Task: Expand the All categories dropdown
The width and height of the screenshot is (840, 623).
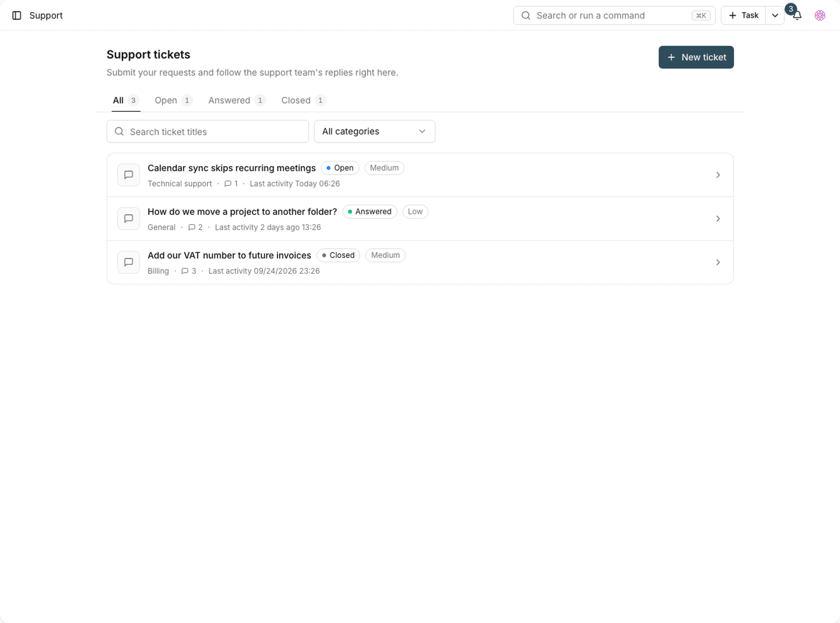Action: tap(374, 131)
